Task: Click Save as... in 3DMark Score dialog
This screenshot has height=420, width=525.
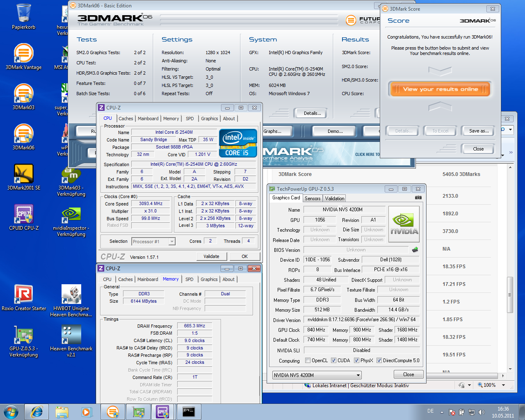Action: click(479, 131)
